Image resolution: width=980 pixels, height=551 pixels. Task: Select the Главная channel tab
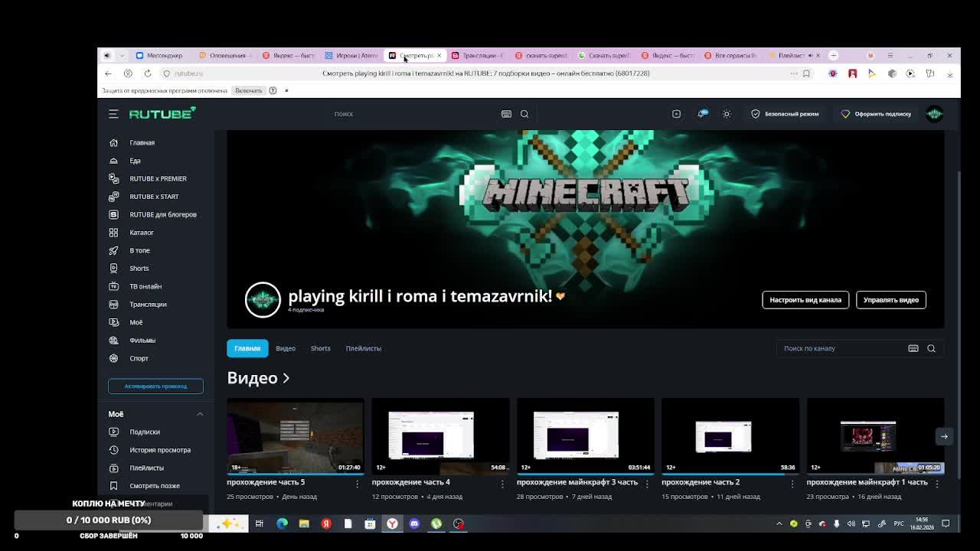247,348
